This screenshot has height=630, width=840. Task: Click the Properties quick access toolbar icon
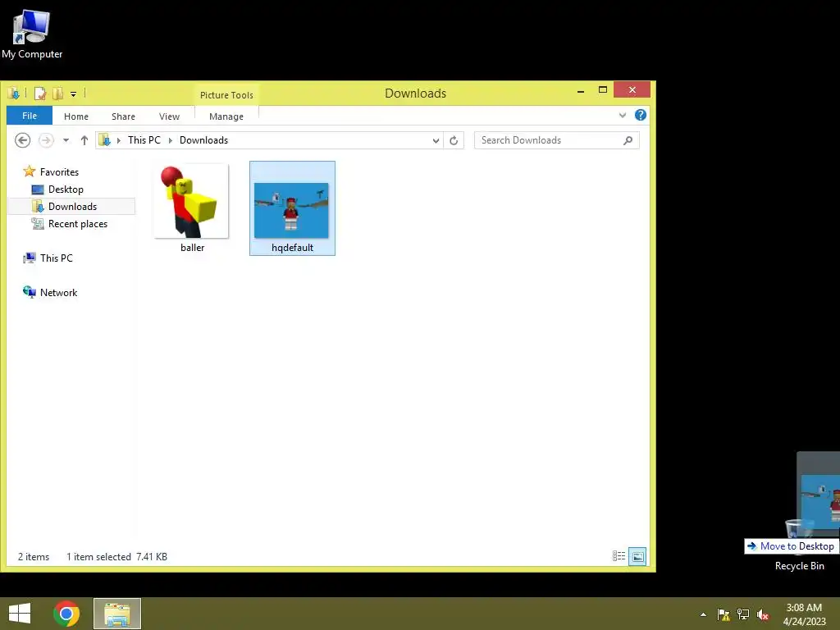click(x=39, y=94)
